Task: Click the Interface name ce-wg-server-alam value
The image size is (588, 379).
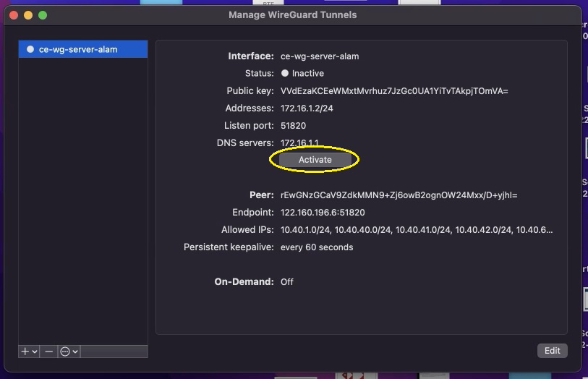Action: tap(320, 56)
